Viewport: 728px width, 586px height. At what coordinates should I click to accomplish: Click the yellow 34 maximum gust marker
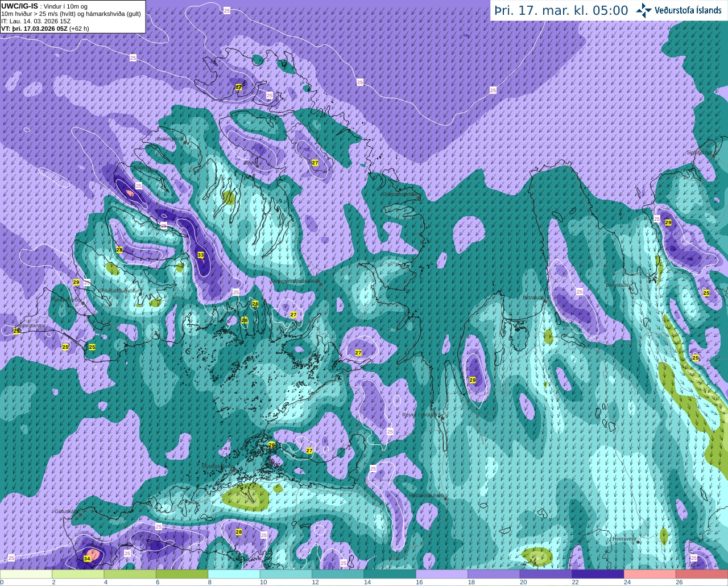tap(86, 559)
